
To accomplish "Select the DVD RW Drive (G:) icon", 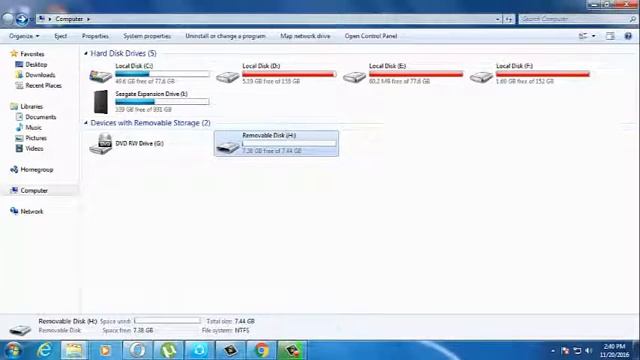I will tap(100, 144).
